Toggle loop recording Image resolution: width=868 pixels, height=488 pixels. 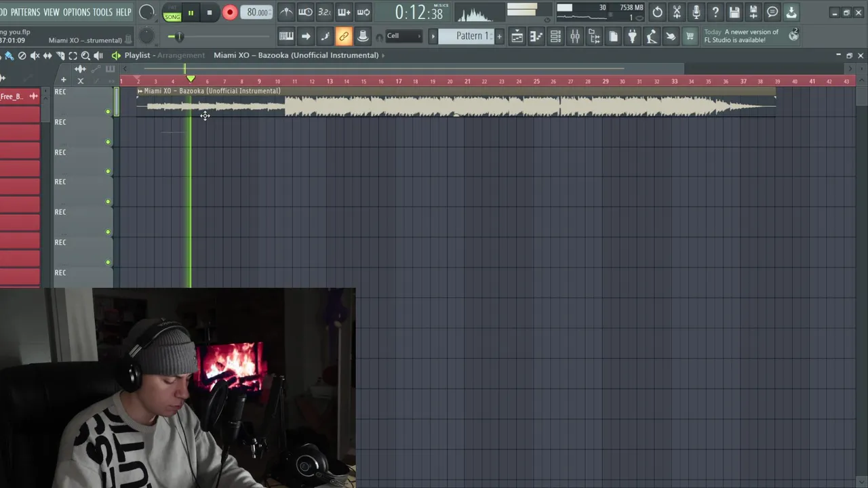363,12
